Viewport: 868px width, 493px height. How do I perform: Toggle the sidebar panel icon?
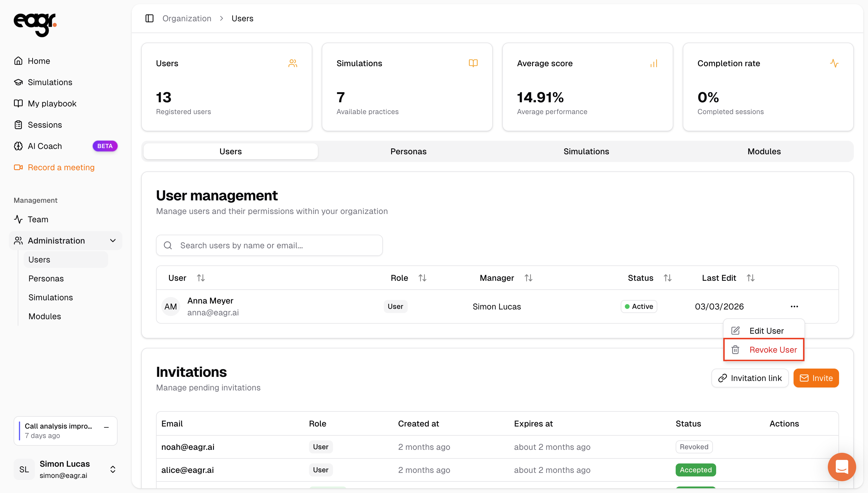[149, 18]
